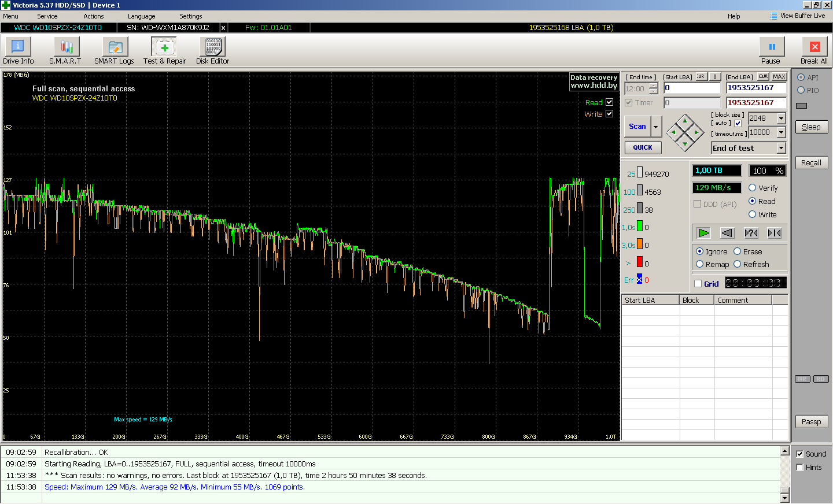Click the green forward play scan button
The height and width of the screenshot is (504, 833).
[x=703, y=233]
